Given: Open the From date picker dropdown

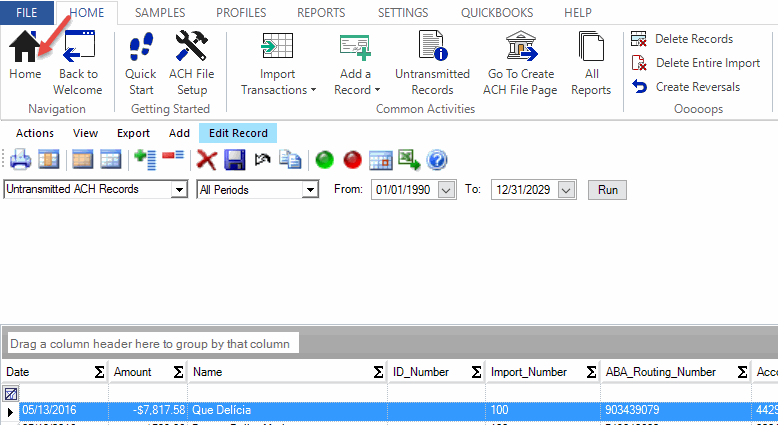Looking at the screenshot, I should point(446,189).
